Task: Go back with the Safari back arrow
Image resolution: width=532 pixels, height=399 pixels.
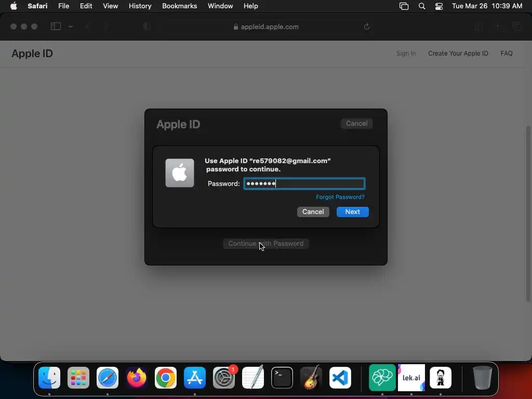Action: pyautogui.click(x=87, y=26)
